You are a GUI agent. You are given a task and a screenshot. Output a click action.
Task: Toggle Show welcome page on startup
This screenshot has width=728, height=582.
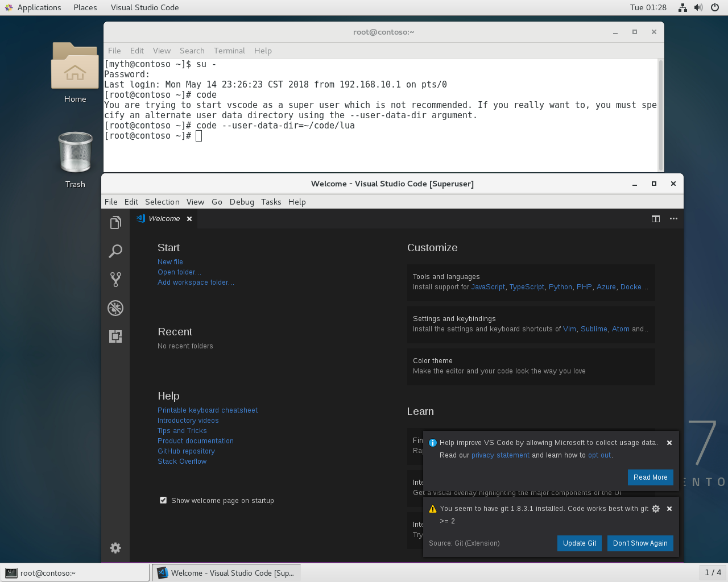[x=163, y=500]
